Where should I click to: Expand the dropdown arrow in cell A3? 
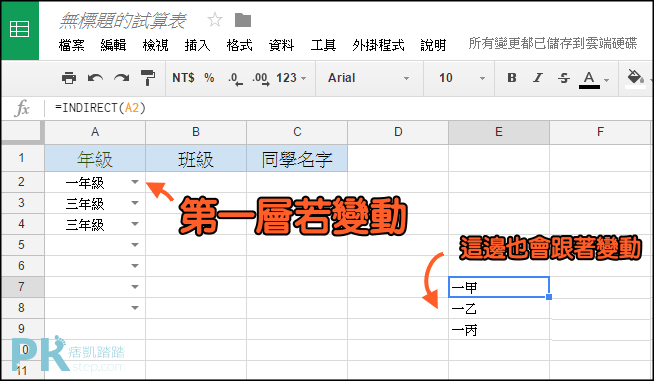135,203
